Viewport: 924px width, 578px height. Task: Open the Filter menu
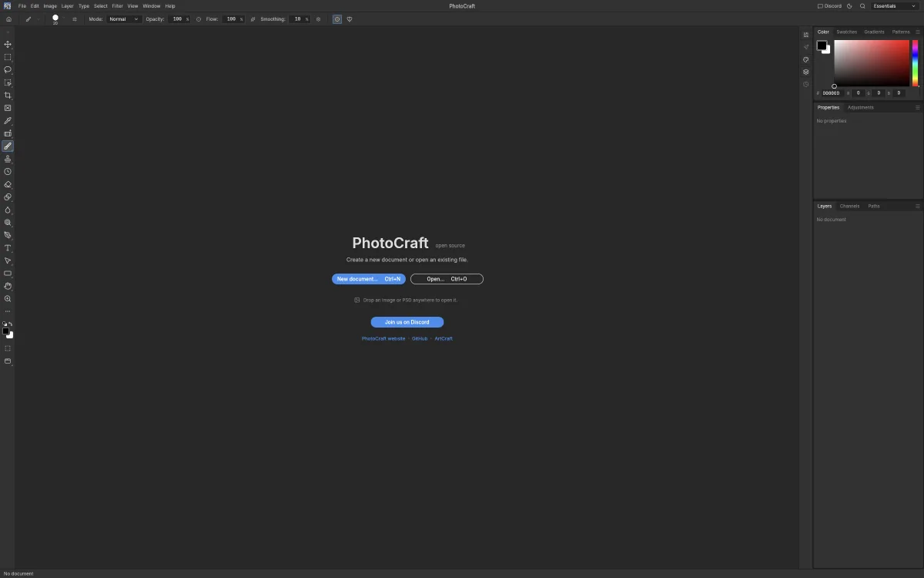click(x=117, y=6)
